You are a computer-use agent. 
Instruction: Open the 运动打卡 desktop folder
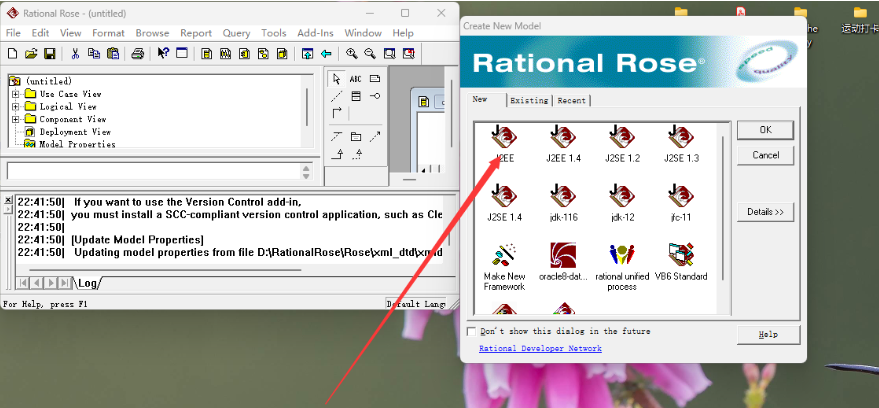pos(859,21)
